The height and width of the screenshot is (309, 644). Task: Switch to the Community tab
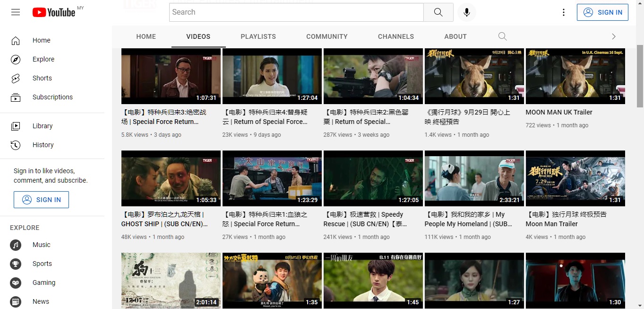point(326,36)
